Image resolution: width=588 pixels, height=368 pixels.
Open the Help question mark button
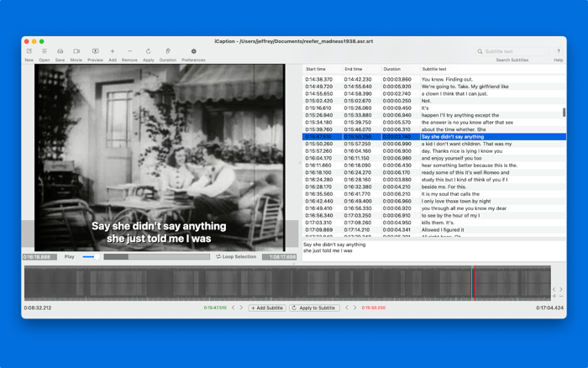pyautogui.click(x=559, y=51)
